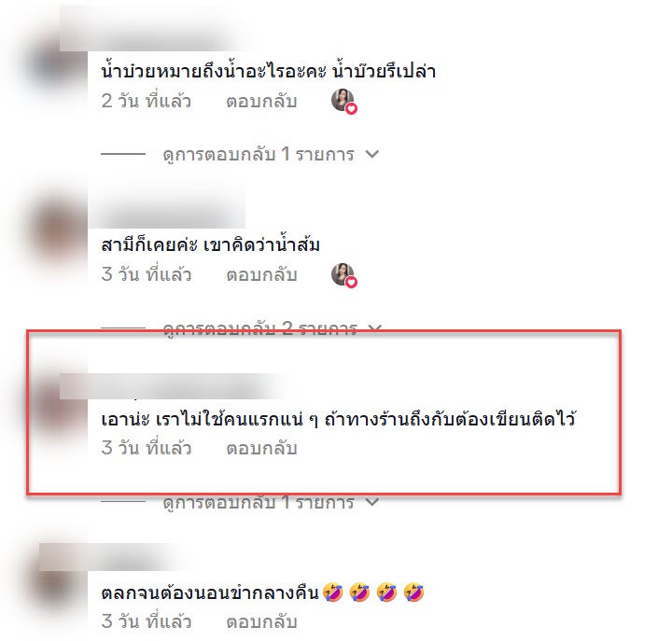Image resolution: width=672 pixels, height=641 pixels.
Task: Reply to the เอาน่ะ เราไม่ใช่คนแรก comment
Action: click(261, 449)
